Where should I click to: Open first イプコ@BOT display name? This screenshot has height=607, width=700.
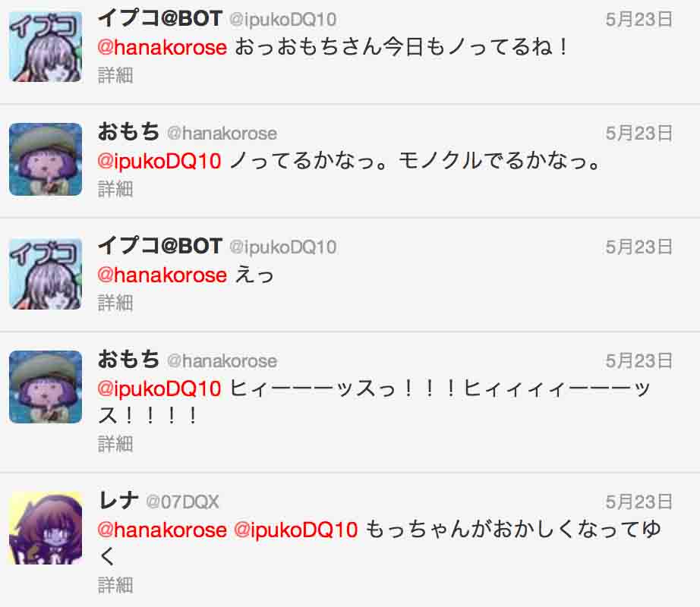[x=160, y=18]
